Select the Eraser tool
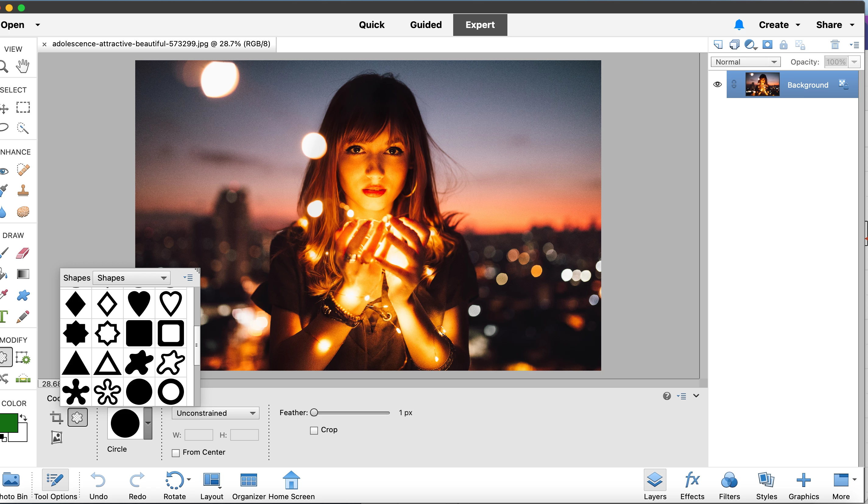Viewport: 868px width, 504px height. 23,253
